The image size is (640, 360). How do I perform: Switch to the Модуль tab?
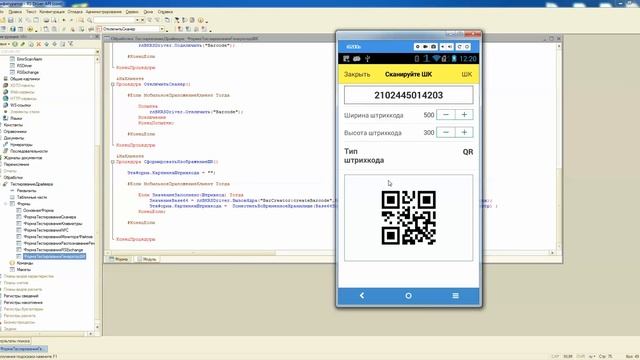(147, 259)
